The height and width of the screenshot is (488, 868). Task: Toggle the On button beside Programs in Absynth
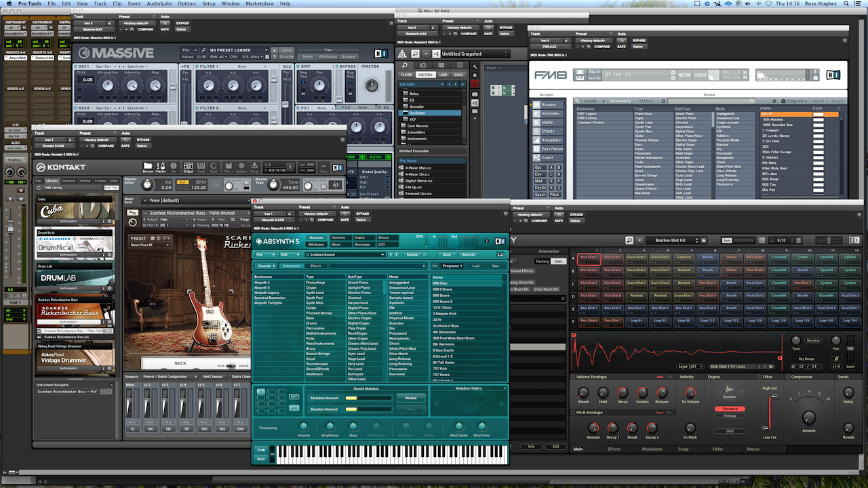[435, 266]
